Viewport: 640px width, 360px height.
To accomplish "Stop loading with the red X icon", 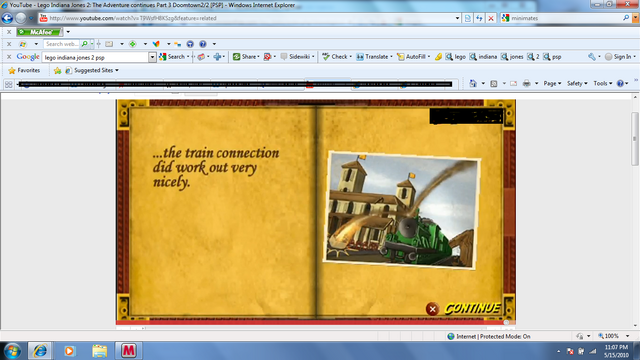I will click(x=491, y=18).
